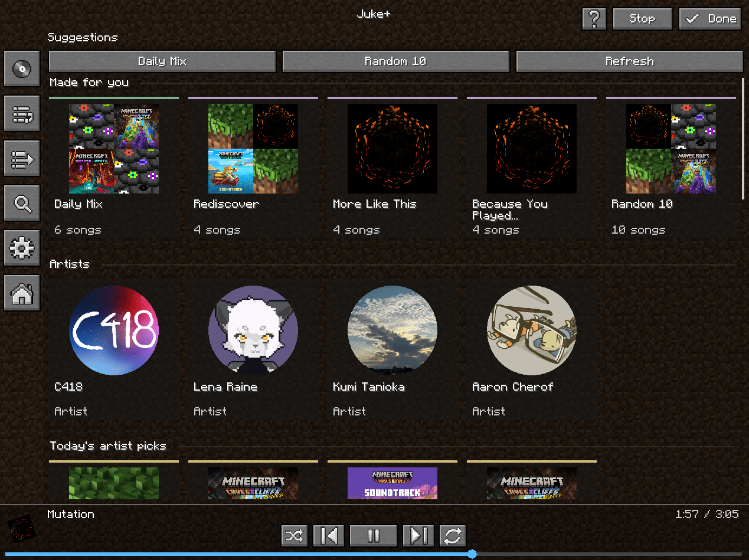Click the playback progress slider handle

pyautogui.click(x=472, y=554)
